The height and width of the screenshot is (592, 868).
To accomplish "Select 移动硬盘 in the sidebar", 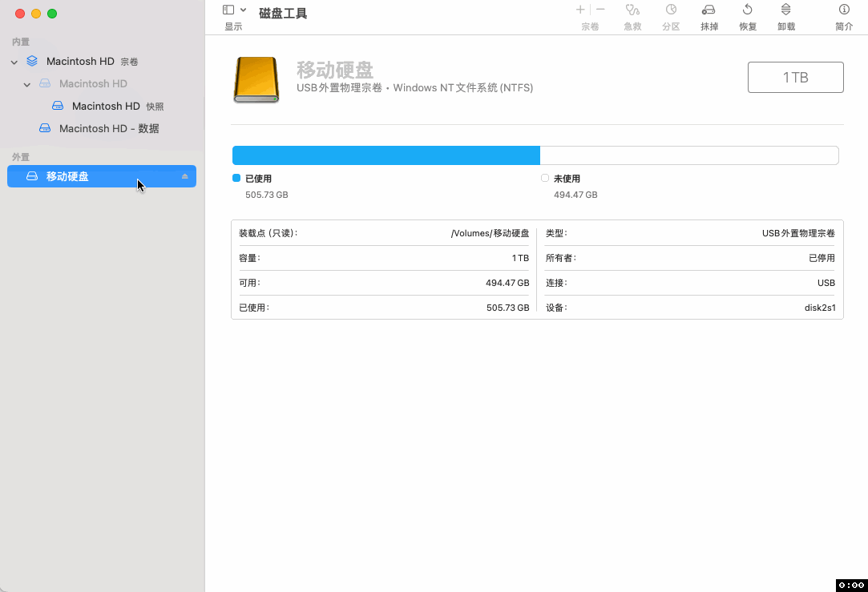I will click(102, 176).
